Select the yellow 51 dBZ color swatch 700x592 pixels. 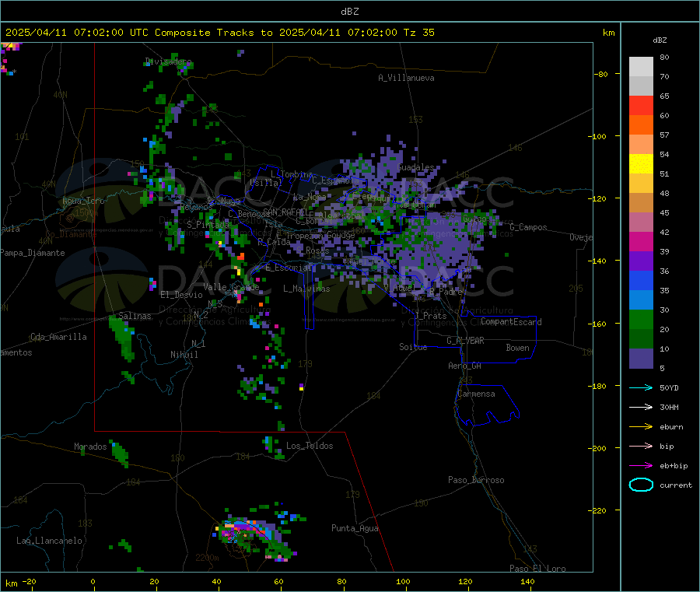pyautogui.click(x=641, y=164)
